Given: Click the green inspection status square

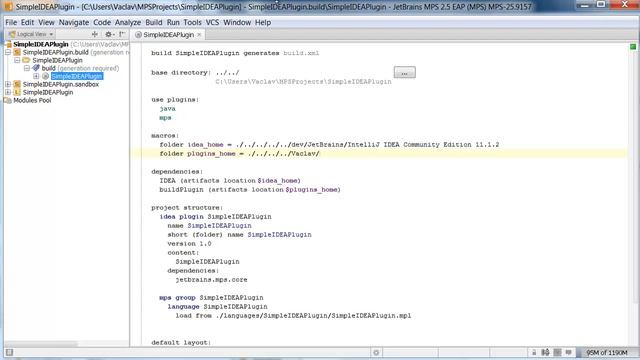Looking at the screenshot, I should (633, 47).
